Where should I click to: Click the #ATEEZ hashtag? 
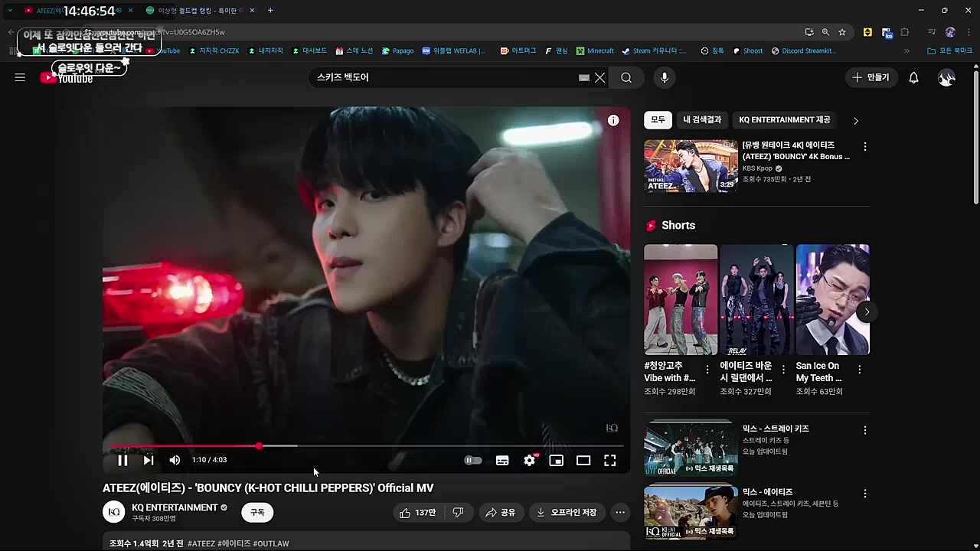click(201, 543)
